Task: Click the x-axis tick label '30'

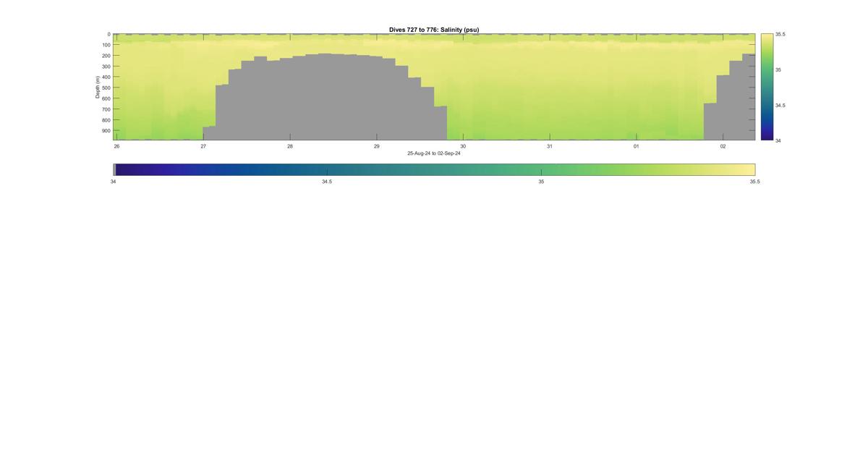Action: [x=463, y=146]
